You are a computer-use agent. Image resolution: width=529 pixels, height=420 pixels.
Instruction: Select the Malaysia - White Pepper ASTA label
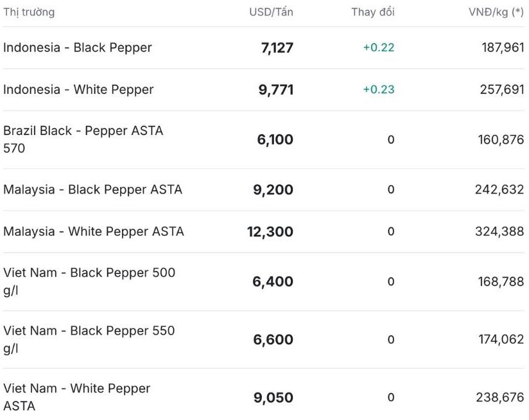tap(94, 231)
